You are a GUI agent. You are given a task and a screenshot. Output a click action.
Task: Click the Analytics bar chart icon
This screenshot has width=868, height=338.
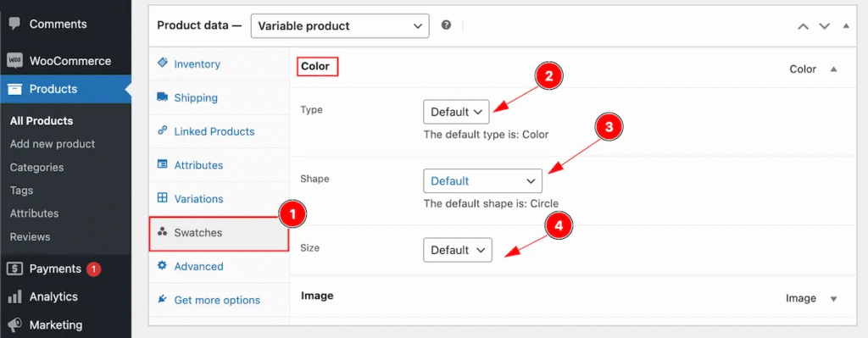coord(15,297)
